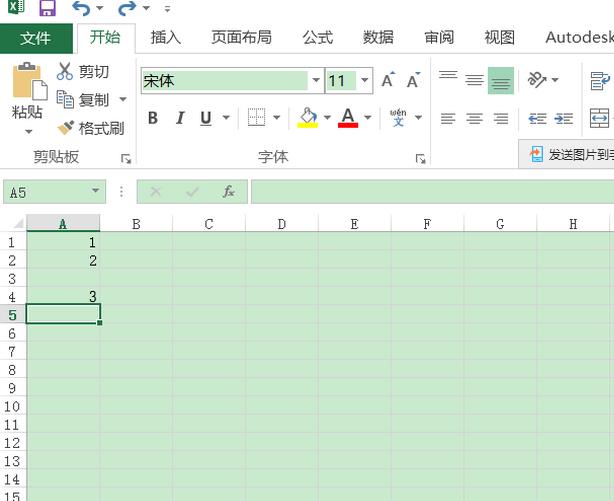Click the text orientation icon
Screen dimensions: 614x501
click(537, 80)
